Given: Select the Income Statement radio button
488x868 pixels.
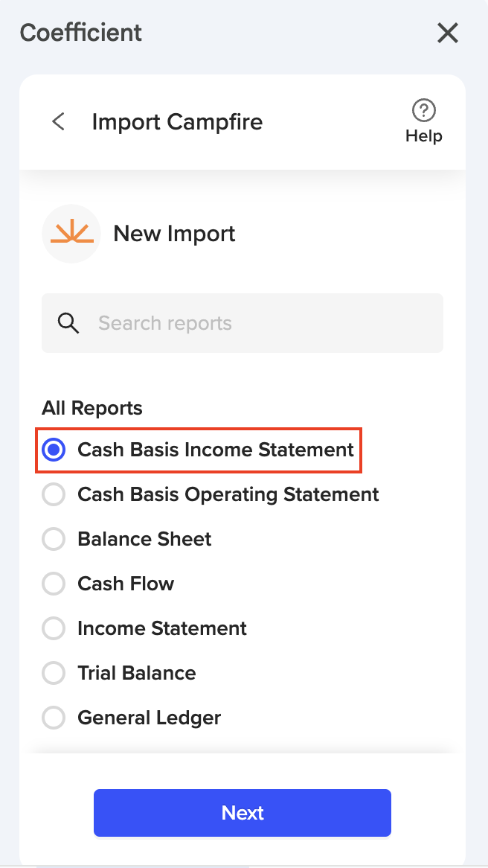Looking at the screenshot, I should click(54, 628).
